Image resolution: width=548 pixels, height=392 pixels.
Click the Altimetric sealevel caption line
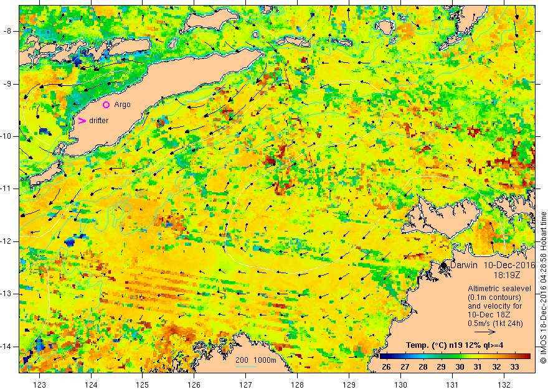pos(499,289)
